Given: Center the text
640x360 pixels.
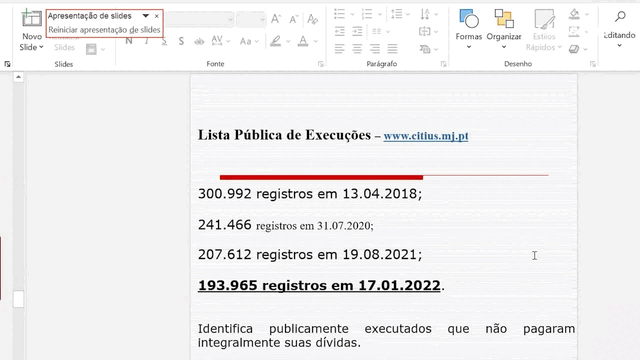Looking at the screenshot, I should pyautogui.click(x=357, y=49).
